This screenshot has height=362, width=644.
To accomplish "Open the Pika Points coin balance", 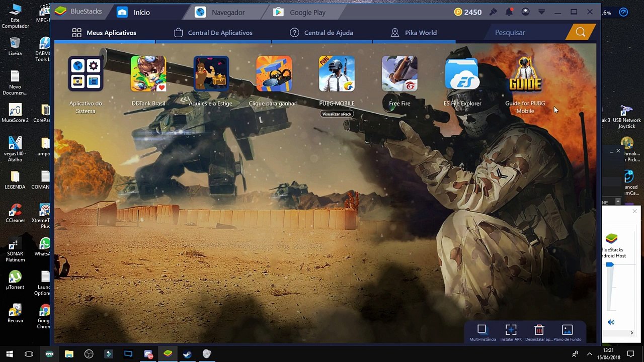I will (x=467, y=12).
